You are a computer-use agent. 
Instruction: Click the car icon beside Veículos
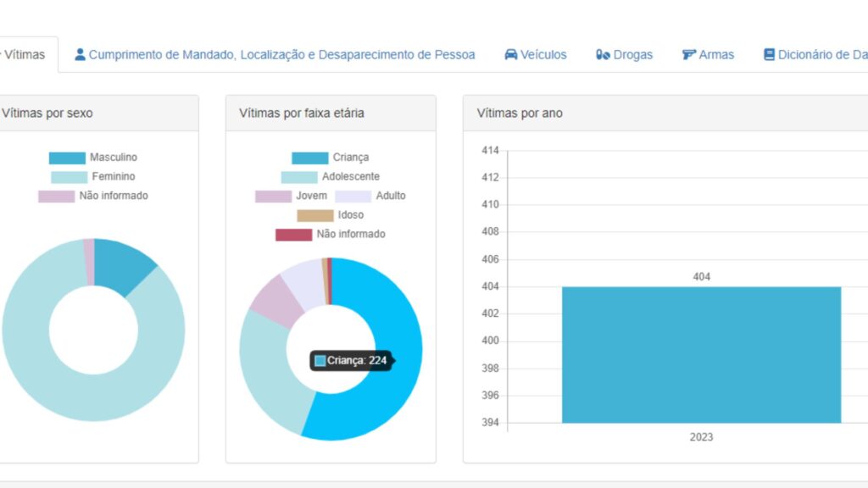point(510,54)
